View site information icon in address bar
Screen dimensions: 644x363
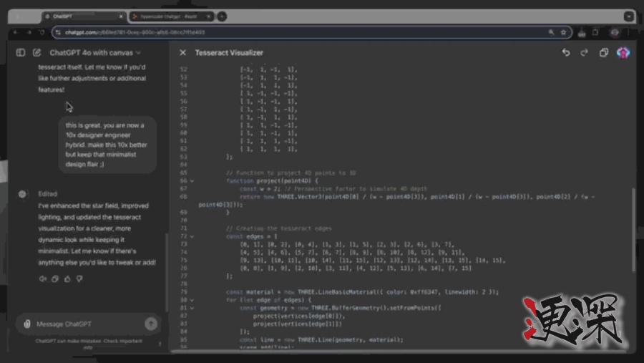click(59, 32)
